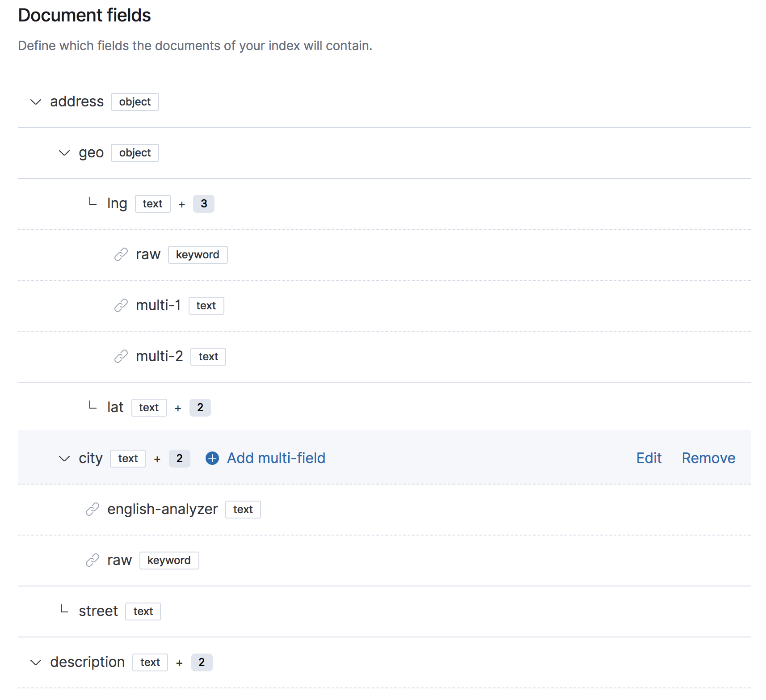The width and height of the screenshot is (766, 700).
Task: Click the city multi-field count badge 2
Action: [x=180, y=459]
